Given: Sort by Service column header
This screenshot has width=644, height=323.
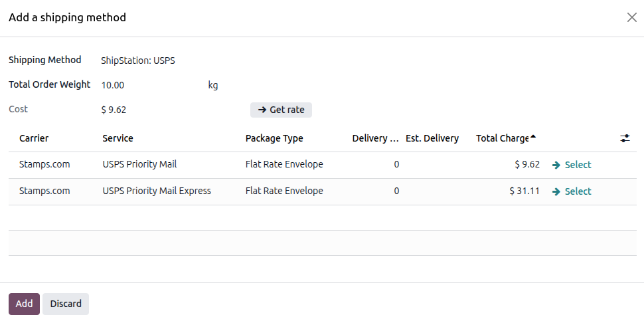Looking at the screenshot, I should pos(118,138).
